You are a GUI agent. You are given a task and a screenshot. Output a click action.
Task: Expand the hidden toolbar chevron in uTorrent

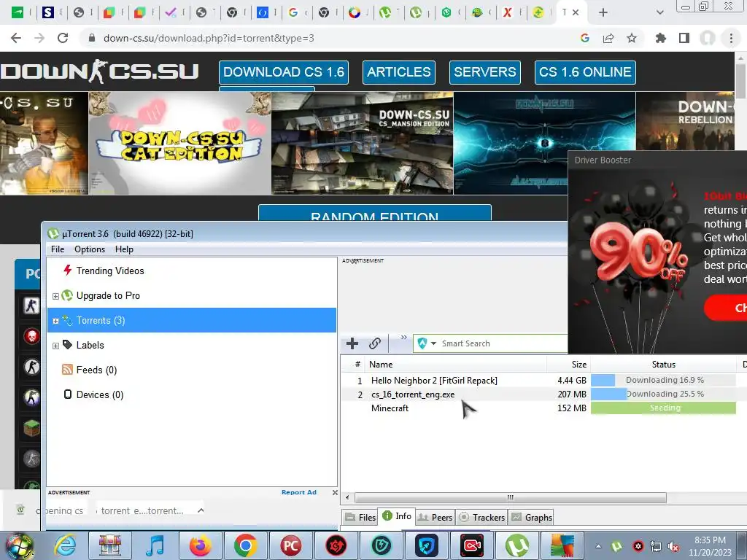coord(403,337)
